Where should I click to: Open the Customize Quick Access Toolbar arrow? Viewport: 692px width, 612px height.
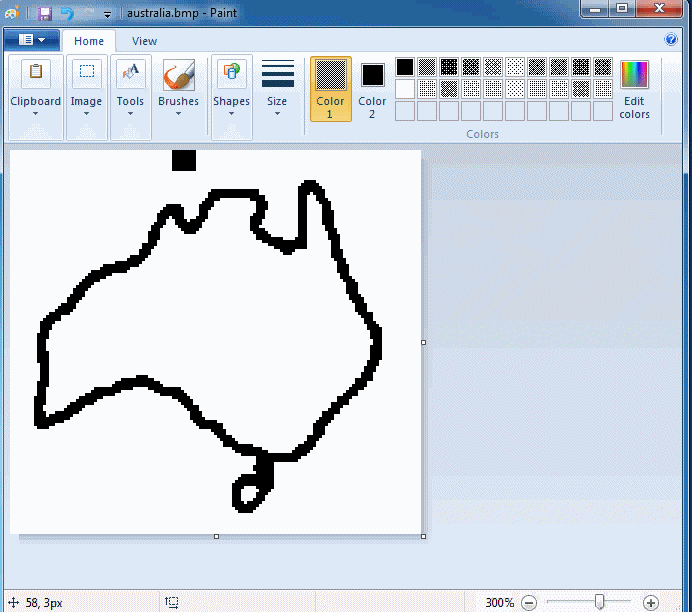point(107,15)
